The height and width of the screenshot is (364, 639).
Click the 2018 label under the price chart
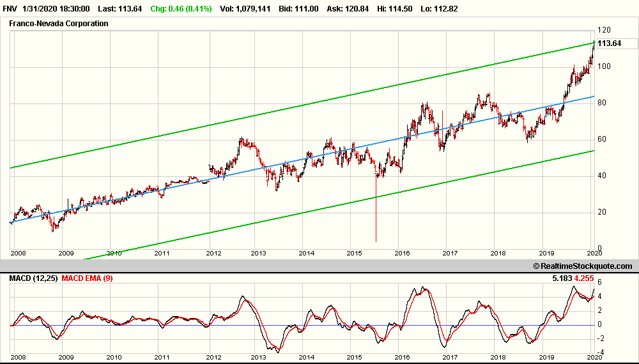click(498, 254)
